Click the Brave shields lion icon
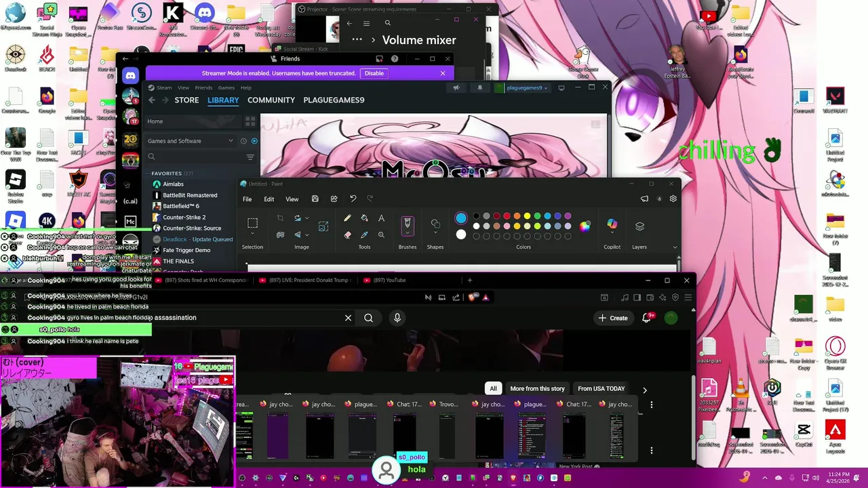868x488 pixels. coord(473,297)
